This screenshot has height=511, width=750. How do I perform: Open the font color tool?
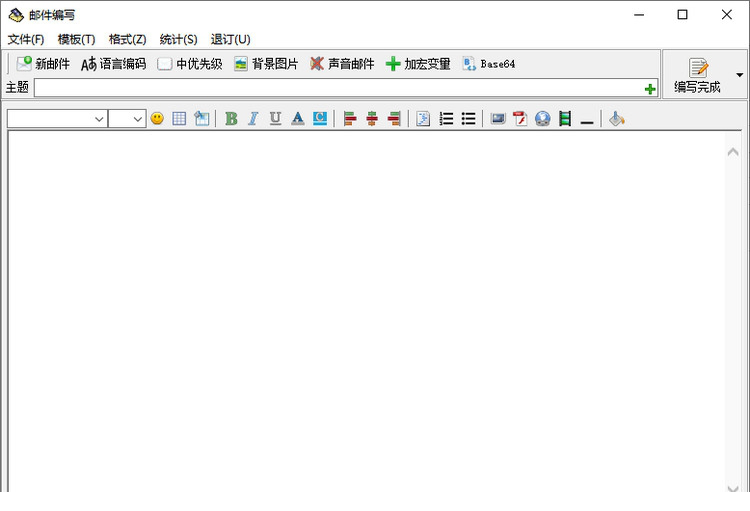tap(298, 118)
